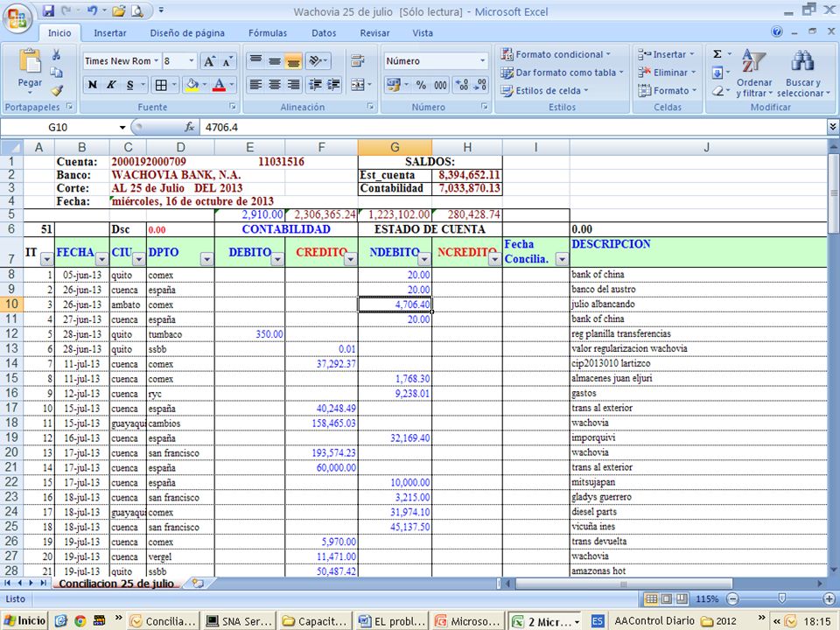Click the text orientation icon
The height and width of the screenshot is (630, 840).
(x=317, y=60)
